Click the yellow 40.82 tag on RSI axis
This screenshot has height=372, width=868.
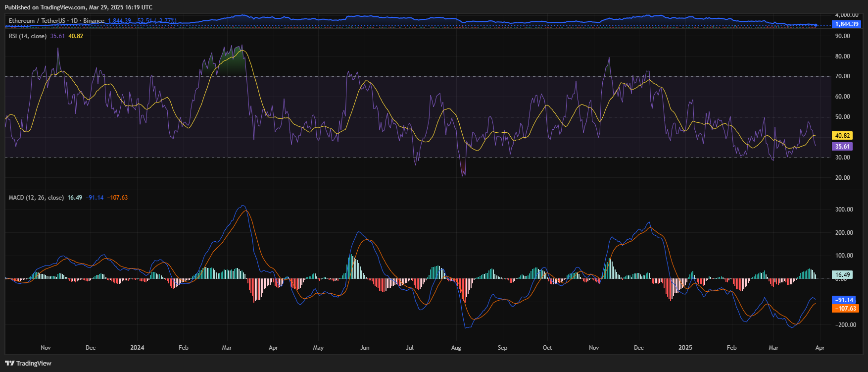click(x=842, y=136)
